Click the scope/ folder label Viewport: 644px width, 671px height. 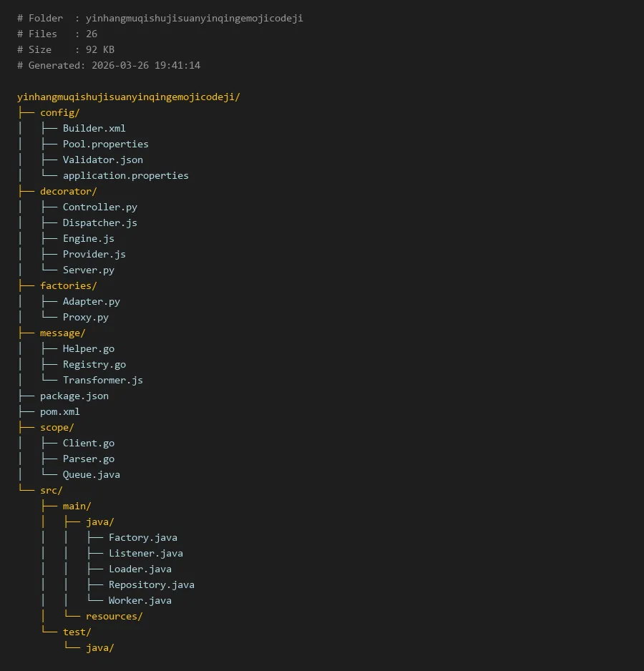click(x=57, y=427)
